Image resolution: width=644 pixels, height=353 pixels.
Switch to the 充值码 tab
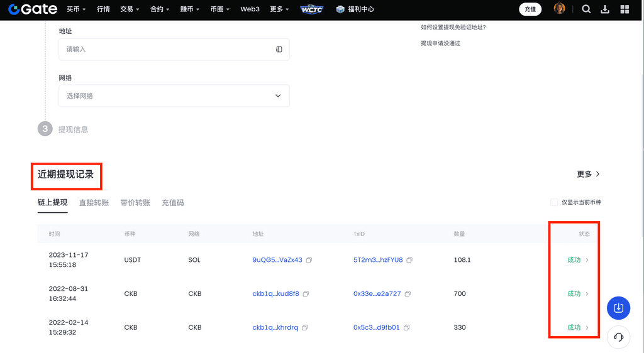pyautogui.click(x=172, y=203)
